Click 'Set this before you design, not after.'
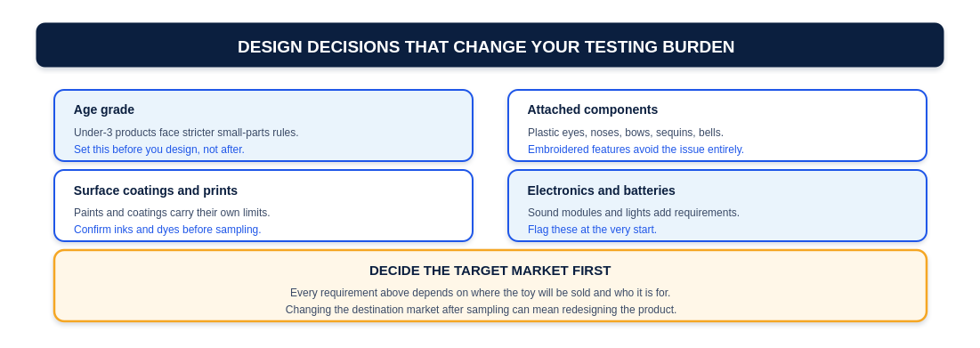 tap(158, 150)
